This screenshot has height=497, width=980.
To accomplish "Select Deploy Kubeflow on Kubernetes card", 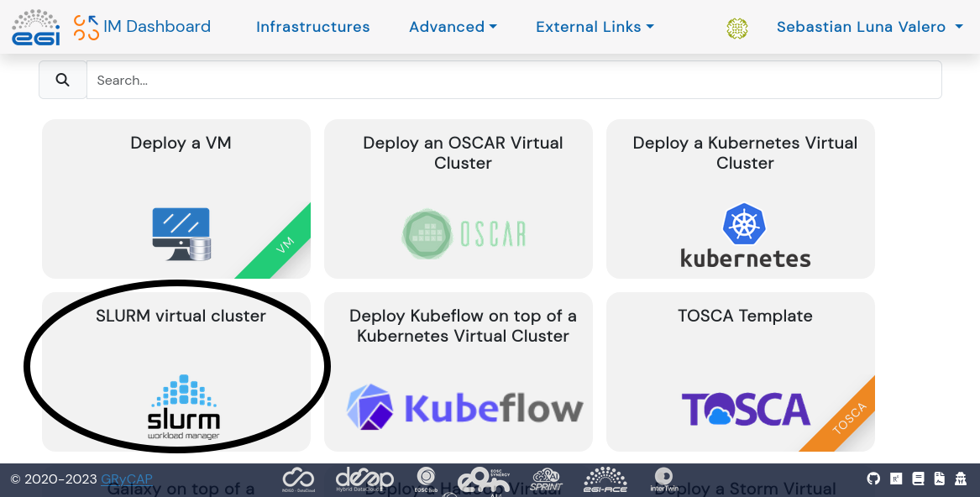I will click(x=459, y=372).
